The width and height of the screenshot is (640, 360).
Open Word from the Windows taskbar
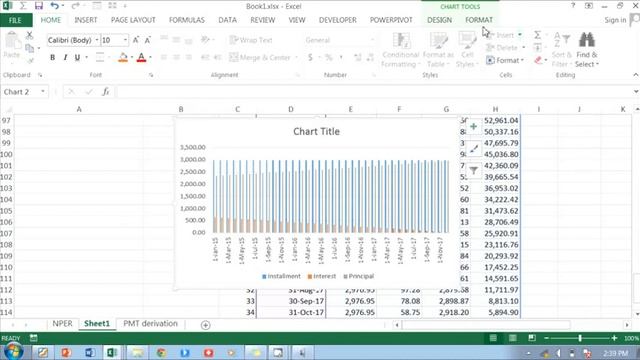coord(89,352)
